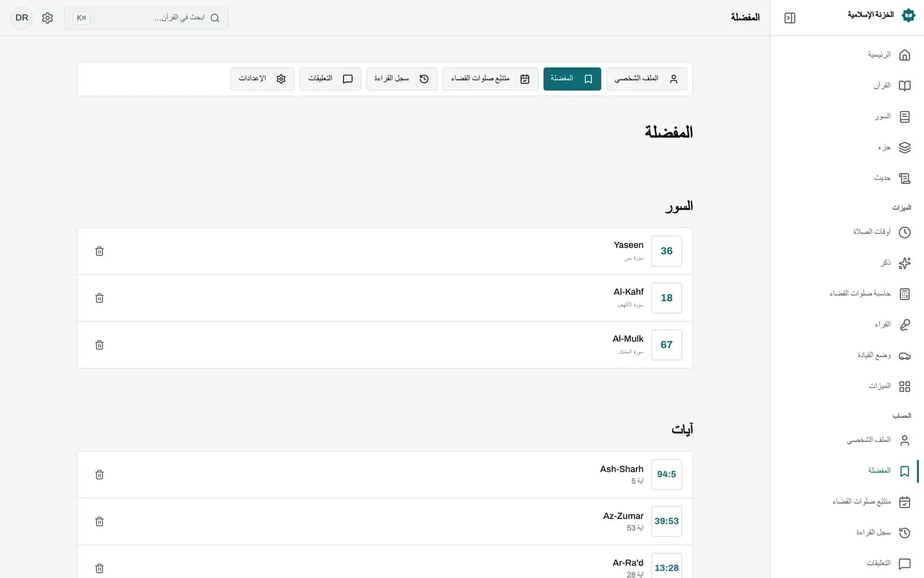The image size is (924, 578).
Task: Open surah 18 number badge
Action: click(x=666, y=298)
